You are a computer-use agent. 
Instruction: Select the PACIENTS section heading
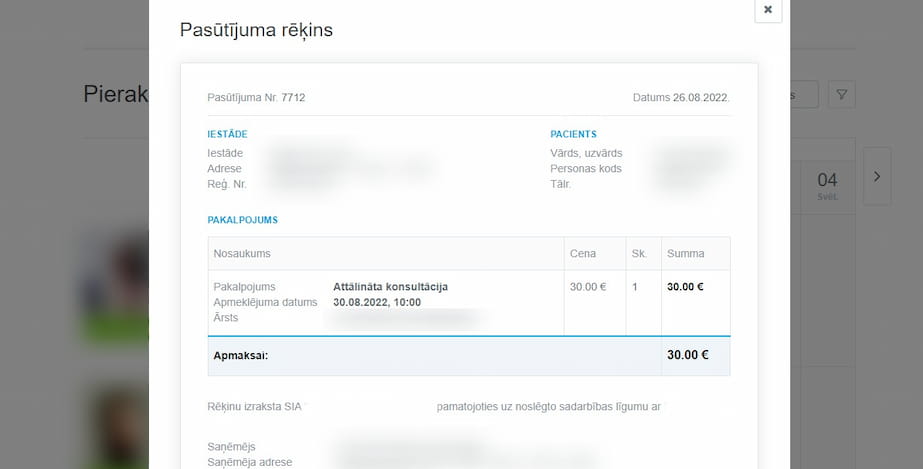click(x=573, y=134)
